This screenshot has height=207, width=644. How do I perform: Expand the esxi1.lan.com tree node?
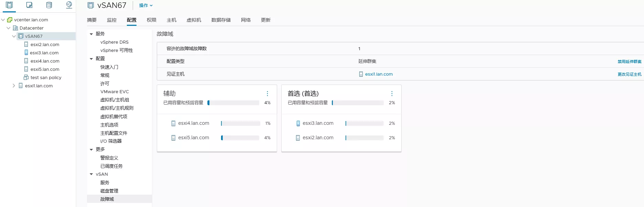tap(14, 86)
